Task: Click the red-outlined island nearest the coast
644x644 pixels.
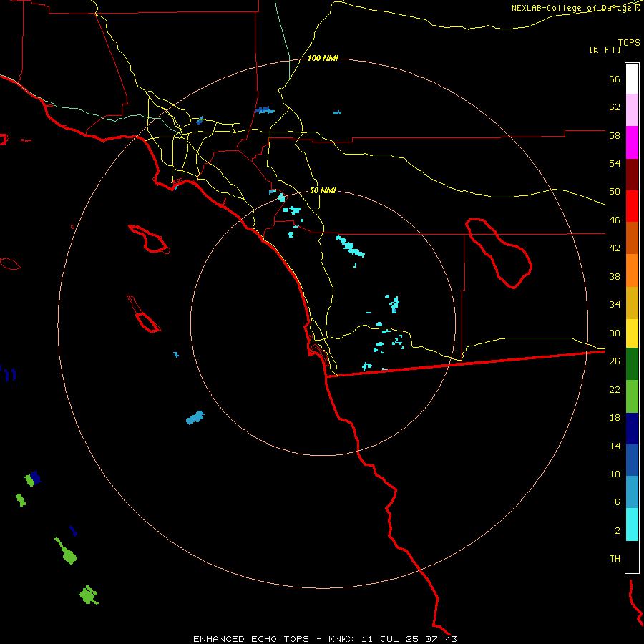Action: 149,238
